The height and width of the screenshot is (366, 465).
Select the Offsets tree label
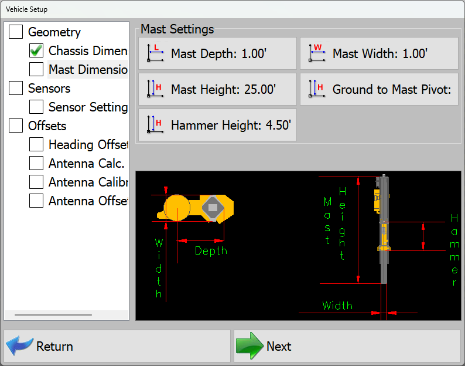(x=47, y=126)
